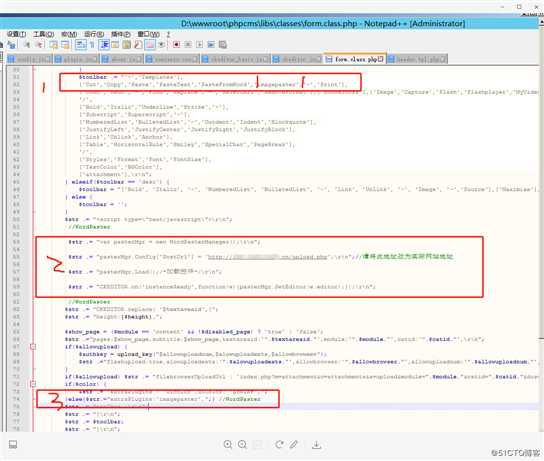This screenshot has height=461, width=544.
Task: Open the Function List toolbar icon
Action: click(x=138, y=44)
